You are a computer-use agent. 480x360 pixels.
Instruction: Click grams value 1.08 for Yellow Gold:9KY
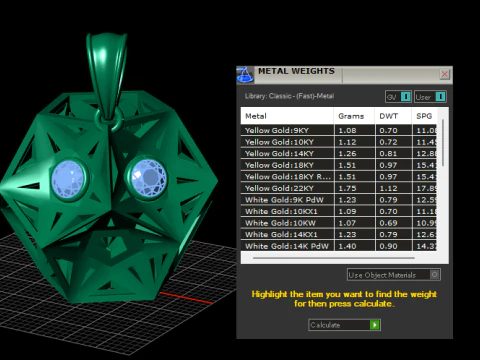coord(347,130)
